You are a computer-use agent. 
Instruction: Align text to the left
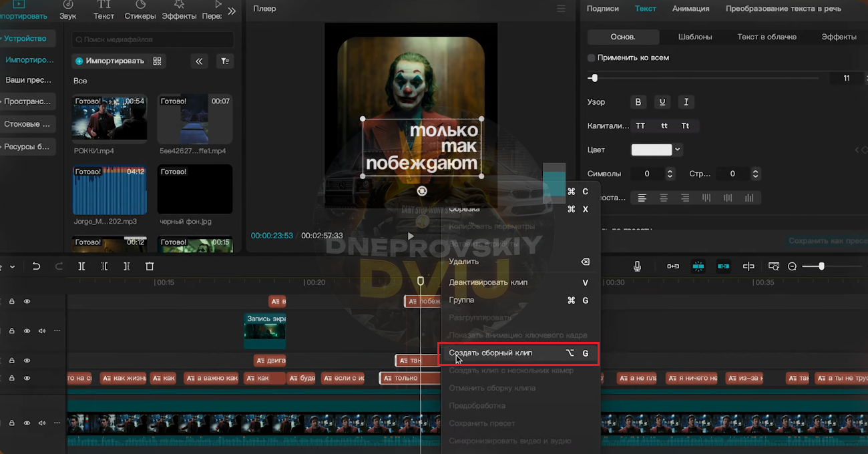[642, 198]
